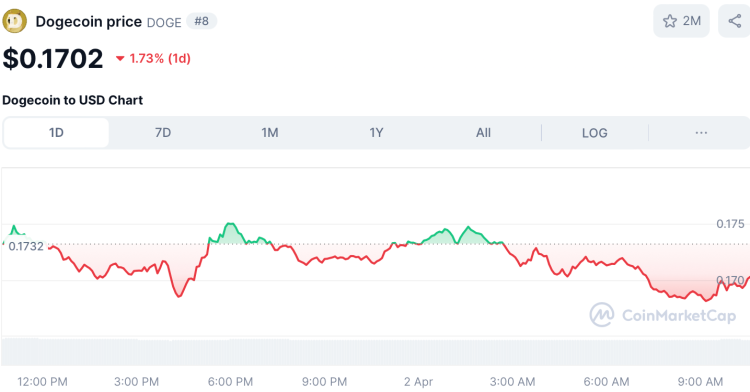This screenshot has height=392, width=750.
Task: Toggle LOG scale on chart
Action: (595, 132)
